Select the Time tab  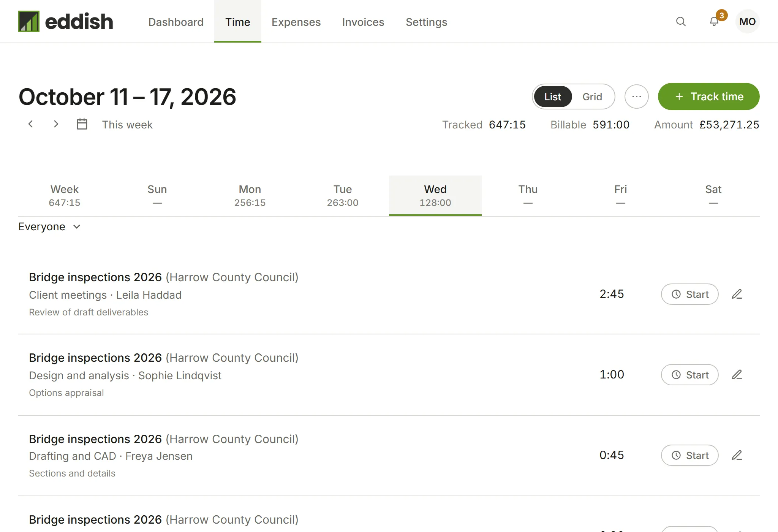click(x=238, y=22)
